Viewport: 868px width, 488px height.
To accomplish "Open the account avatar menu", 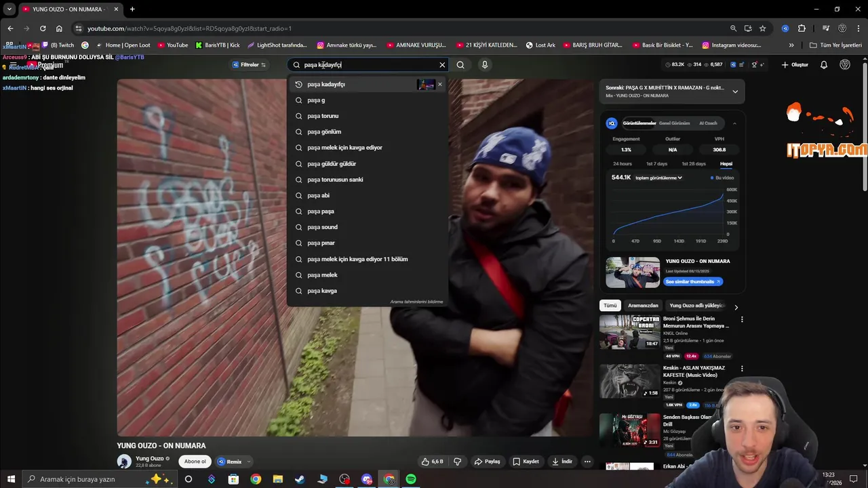I will point(845,65).
